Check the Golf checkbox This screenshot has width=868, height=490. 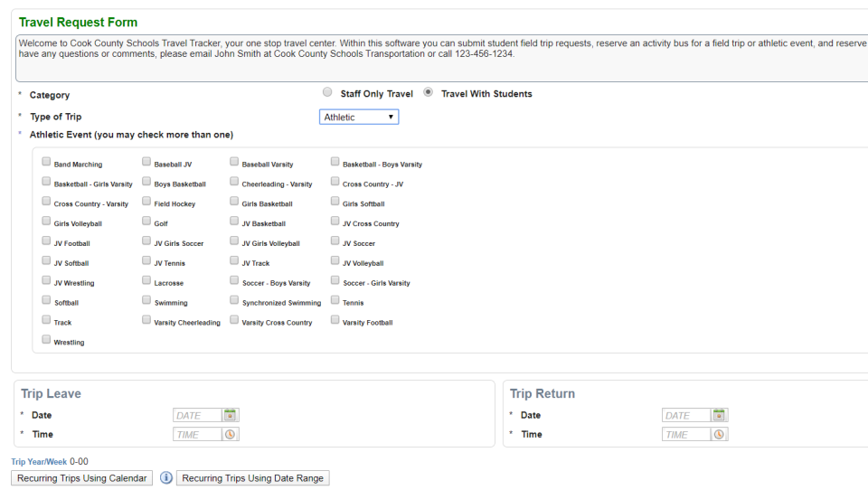[146, 221]
